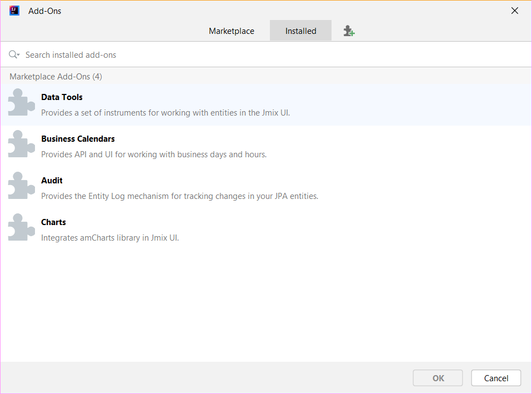Click the Cancel button
532x394 pixels.
tap(496, 378)
